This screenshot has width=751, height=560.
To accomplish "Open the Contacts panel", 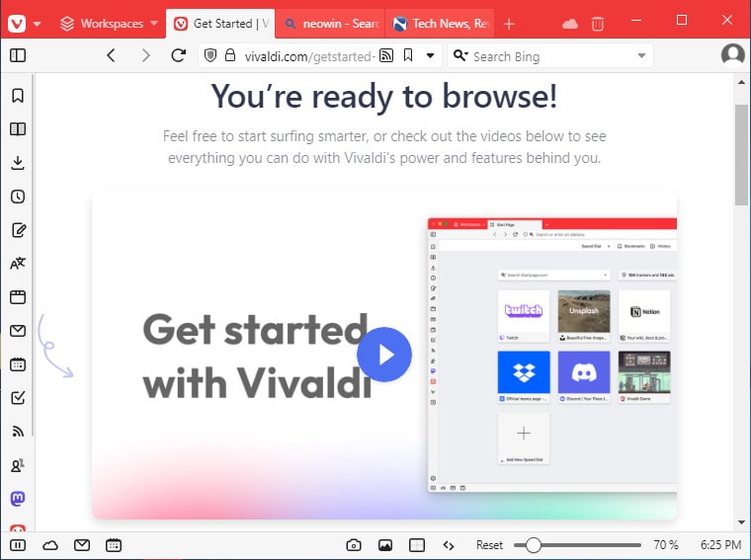I will pyautogui.click(x=18, y=465).
